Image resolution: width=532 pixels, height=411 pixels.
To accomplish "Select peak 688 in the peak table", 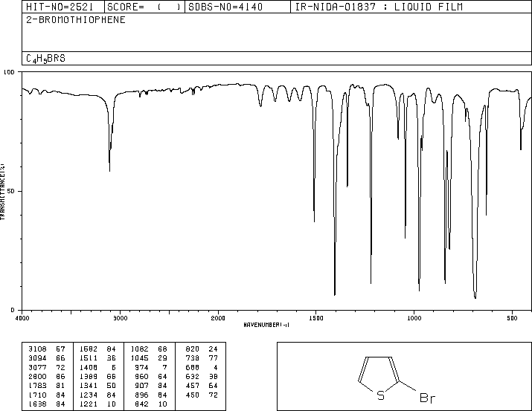I will point(202,367).
